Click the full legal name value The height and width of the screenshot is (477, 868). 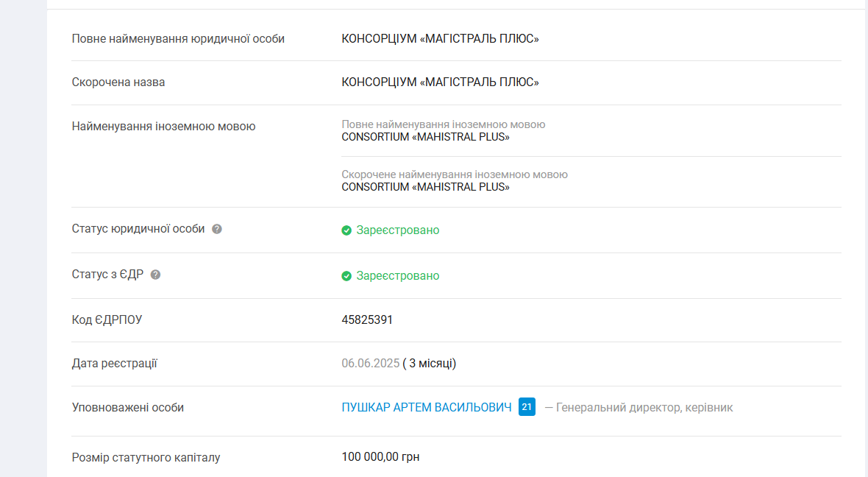pyautogui.click(x=440, y=39)
